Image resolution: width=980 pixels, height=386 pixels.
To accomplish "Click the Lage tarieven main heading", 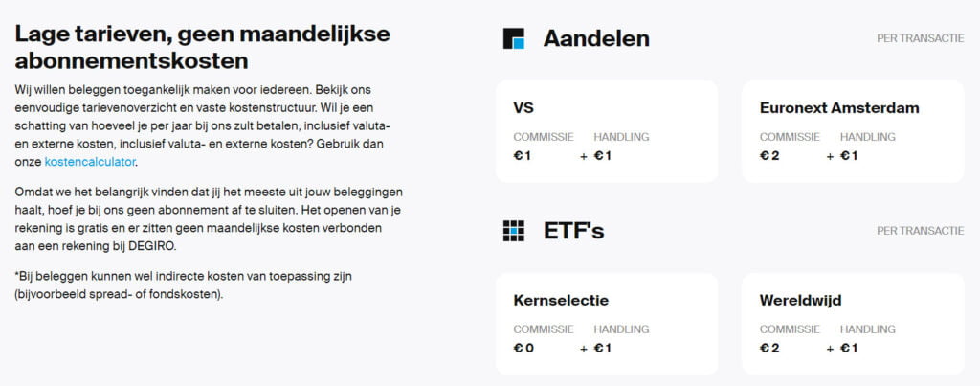I will 203,48.
